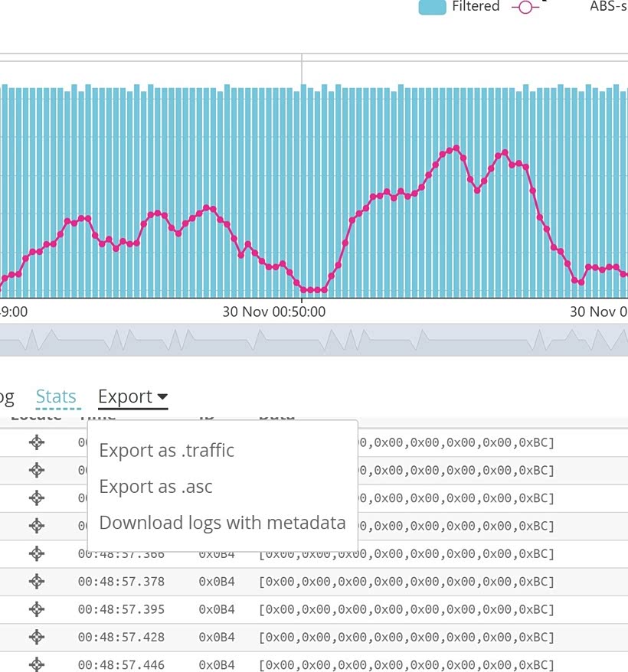
Task: Click locate crosshair icon for 00:48:57.378 row
Action: tap(37, 581)
